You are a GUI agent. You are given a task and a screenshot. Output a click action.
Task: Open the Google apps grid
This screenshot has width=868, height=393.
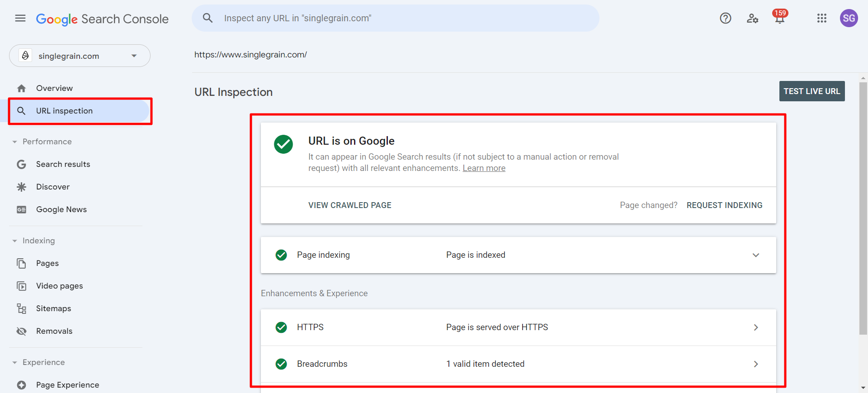[822, 18]
